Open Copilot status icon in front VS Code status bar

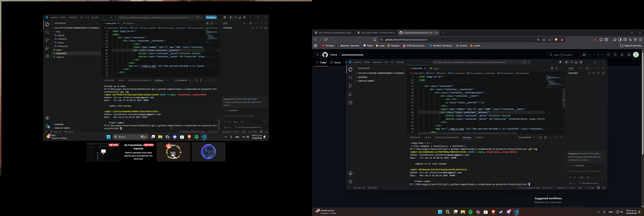point(598,188)
